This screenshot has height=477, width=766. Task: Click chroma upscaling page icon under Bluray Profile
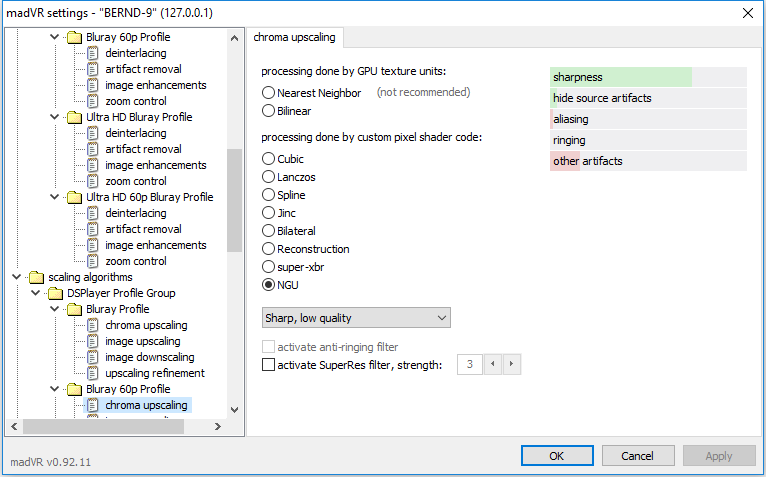point(93,325)
